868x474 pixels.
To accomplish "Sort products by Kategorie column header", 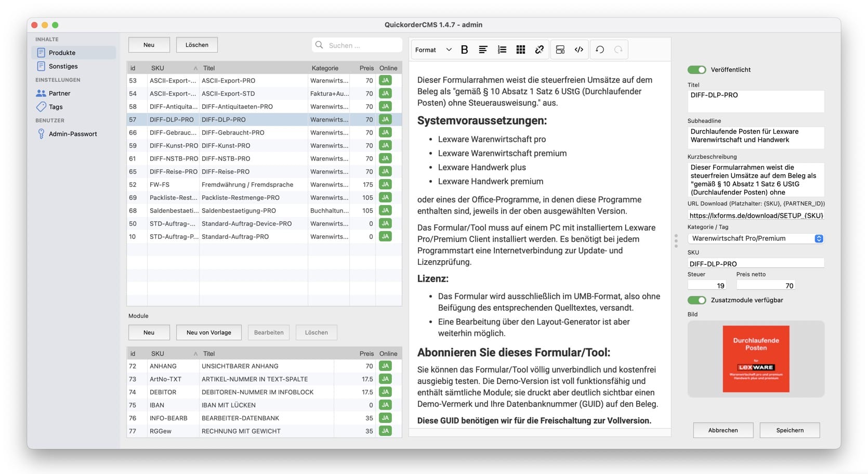I will click(329, 68).
